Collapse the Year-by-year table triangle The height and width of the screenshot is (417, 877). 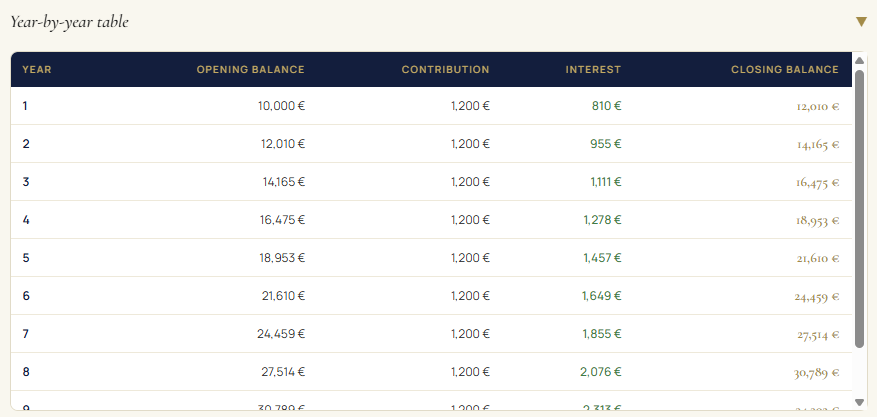point(861,22)
